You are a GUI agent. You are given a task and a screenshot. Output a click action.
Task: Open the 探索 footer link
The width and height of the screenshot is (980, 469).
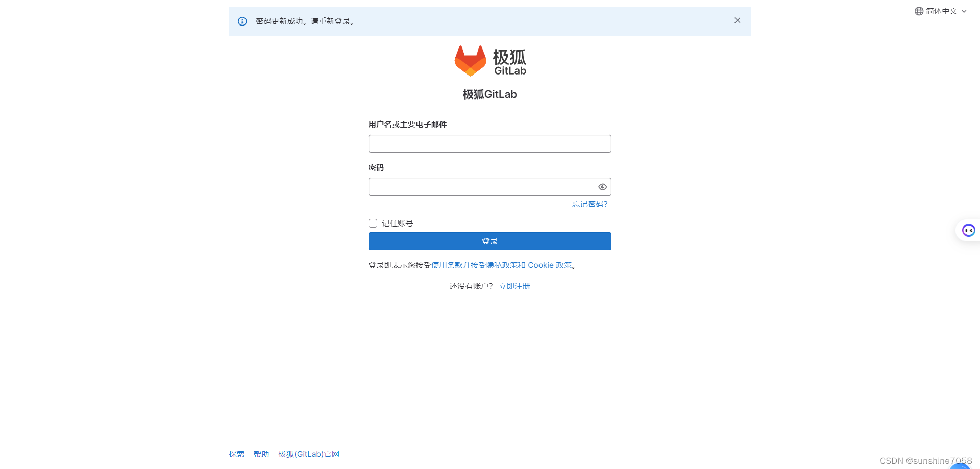[x=237, y=454]
